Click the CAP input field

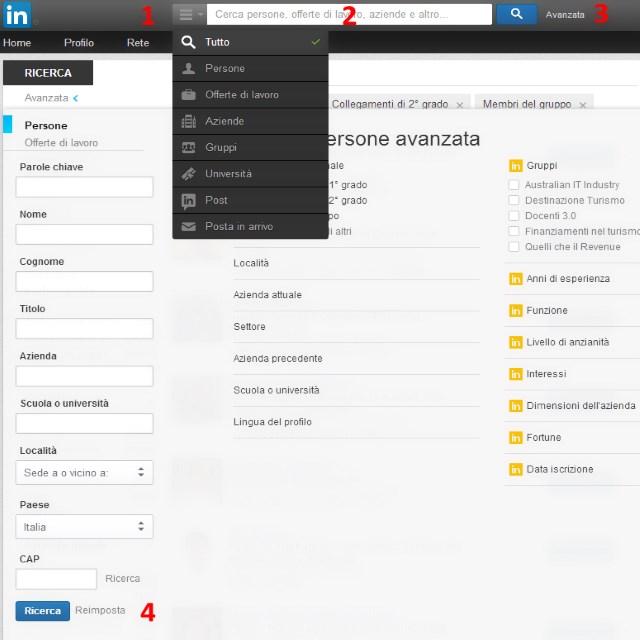(x=56, y=579)
